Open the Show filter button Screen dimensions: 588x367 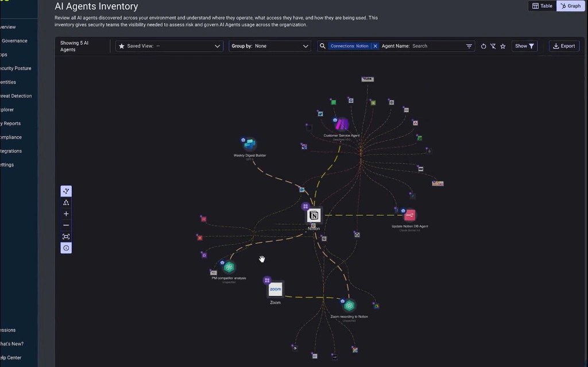(x=524, y=46)
